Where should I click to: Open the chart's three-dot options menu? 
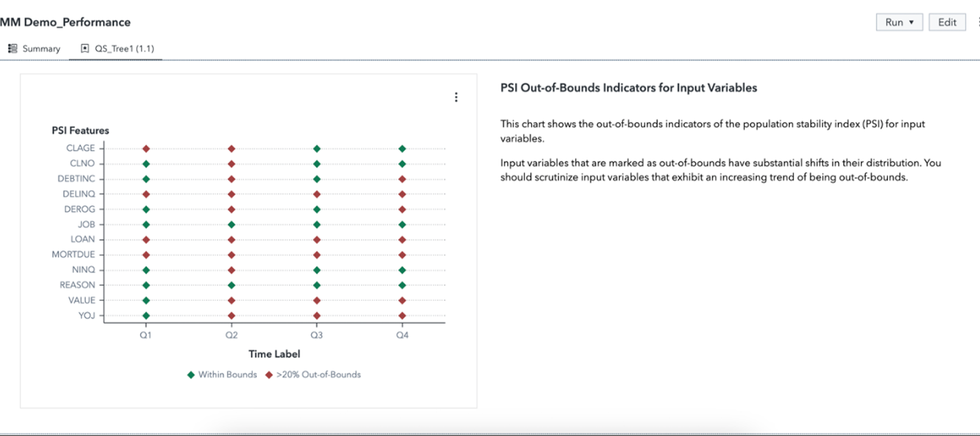click(456, 97)
